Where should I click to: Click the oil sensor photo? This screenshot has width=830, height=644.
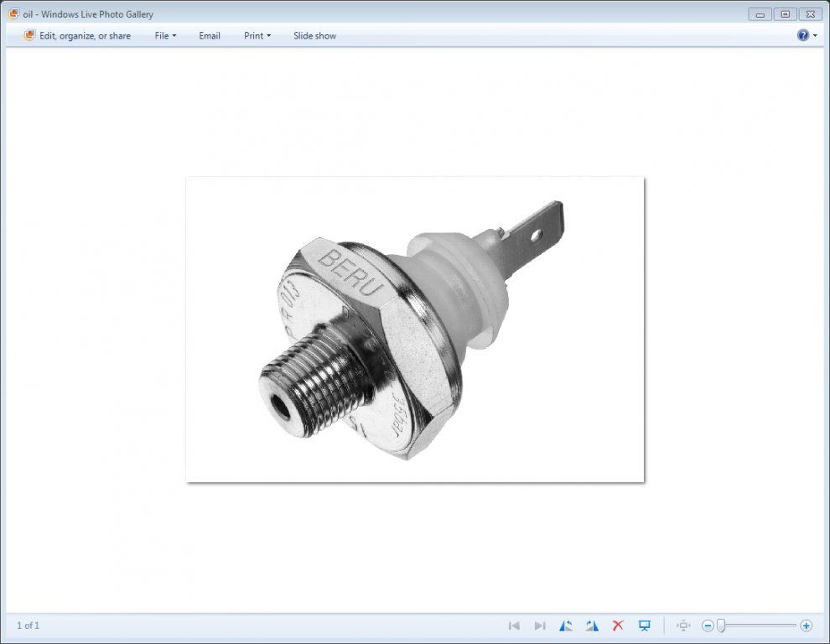click(415, 330)
